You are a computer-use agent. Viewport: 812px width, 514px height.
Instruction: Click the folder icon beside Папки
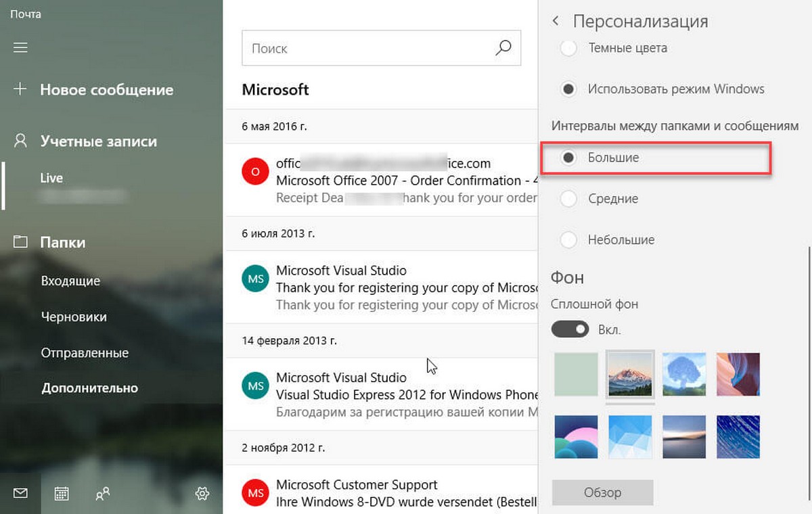pyautogui.click(x=20, y=241)
